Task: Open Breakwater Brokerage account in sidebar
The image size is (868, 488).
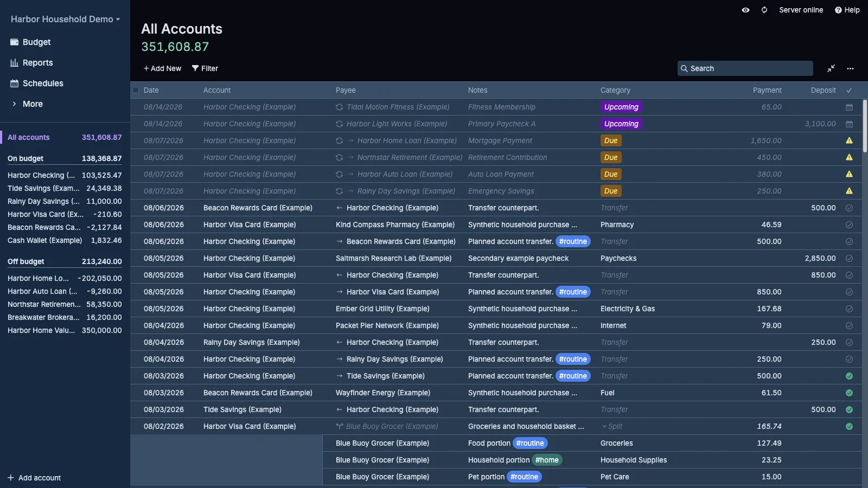Action: (65, 318)
